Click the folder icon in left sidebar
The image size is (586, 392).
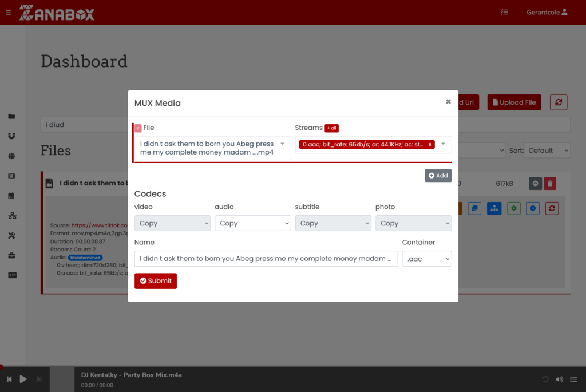pyautogui.click(x=11, y=116)
